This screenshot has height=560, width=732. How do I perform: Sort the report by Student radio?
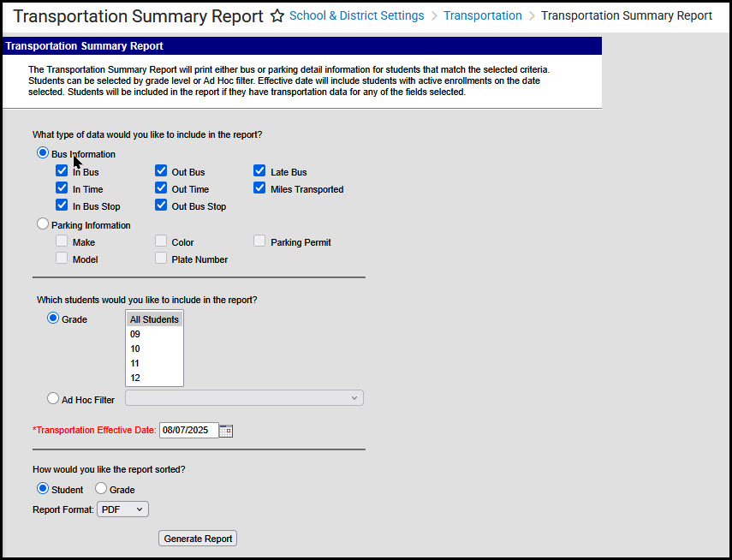[x=43, y=488]
